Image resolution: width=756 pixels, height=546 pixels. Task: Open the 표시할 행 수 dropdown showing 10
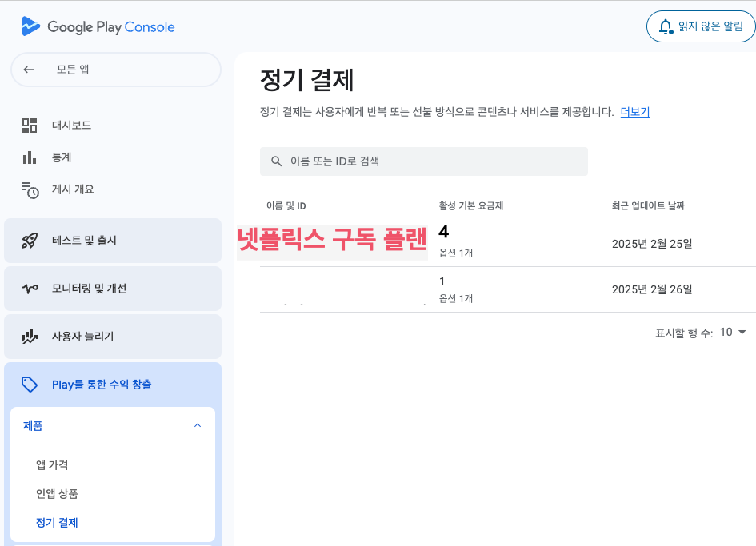(x=734, y=332)
